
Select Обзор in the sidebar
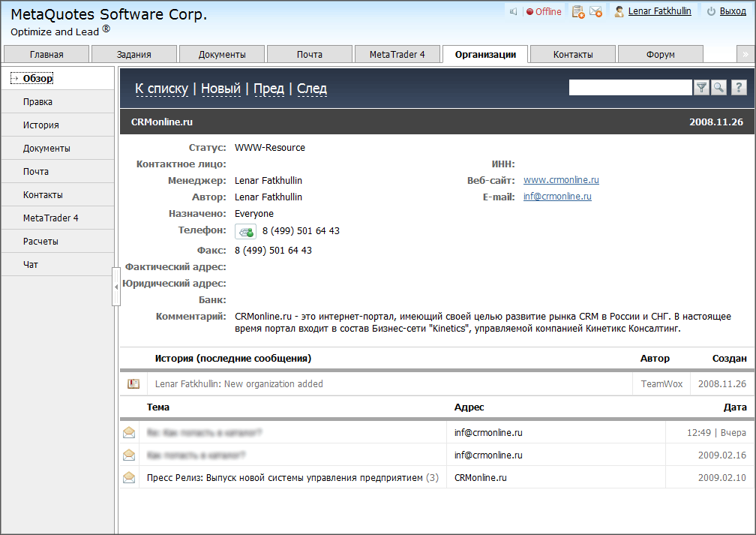[58, 78]
